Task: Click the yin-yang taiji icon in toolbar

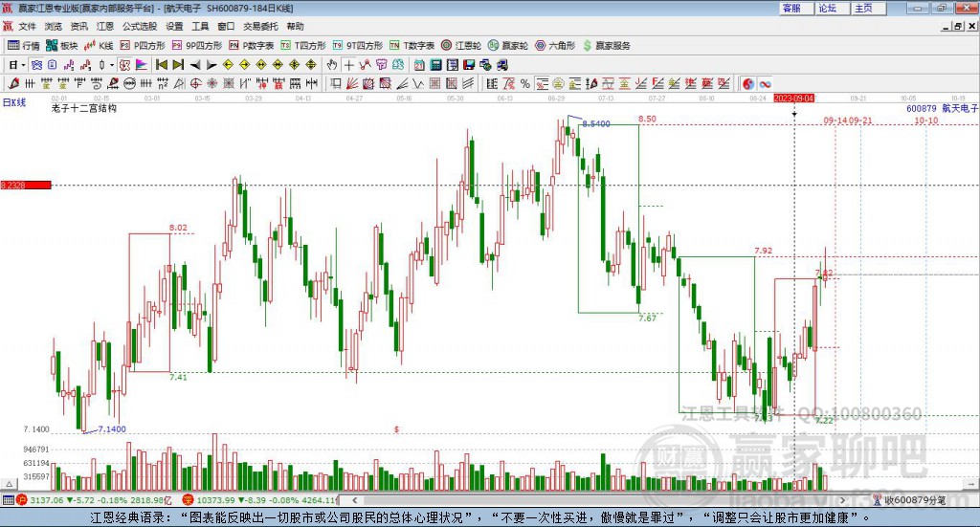Action: [748, 84]
